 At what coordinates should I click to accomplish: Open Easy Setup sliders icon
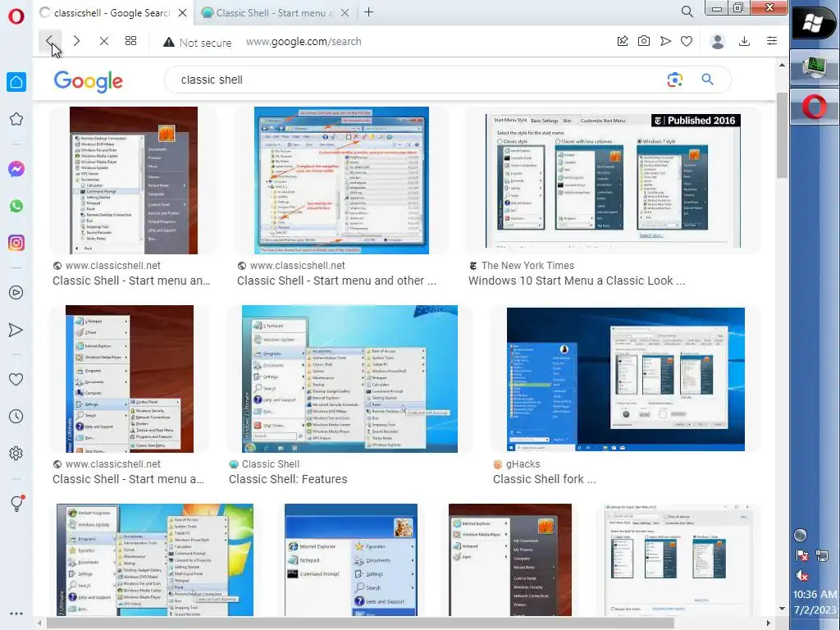coord(772,41)
